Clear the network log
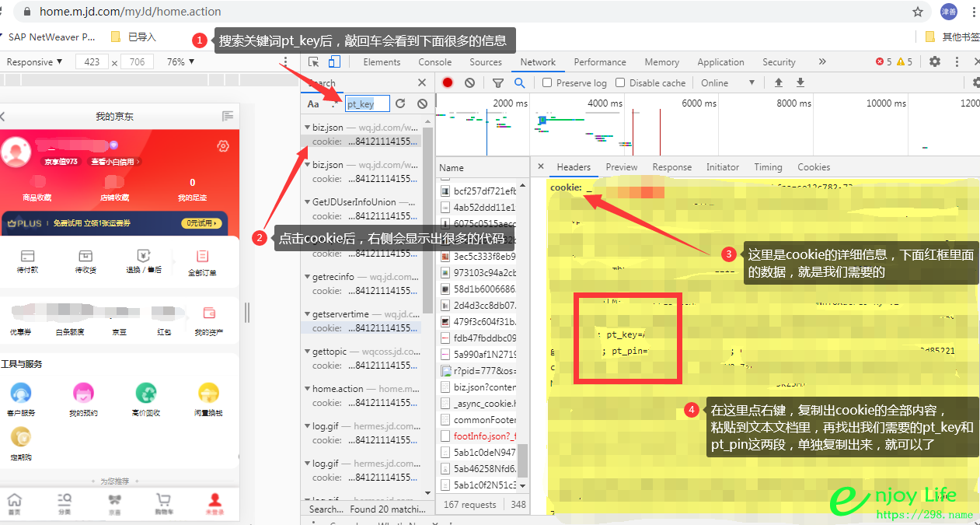The height and width of the screenshot is (525, 980). (x=469, y=82)
